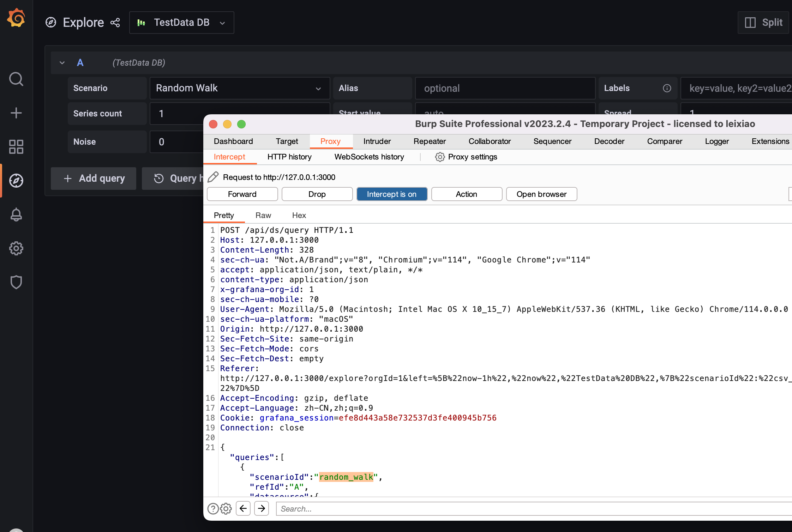Click the share Explore link icon
The image size is (792, 532).
click(115, 22)
